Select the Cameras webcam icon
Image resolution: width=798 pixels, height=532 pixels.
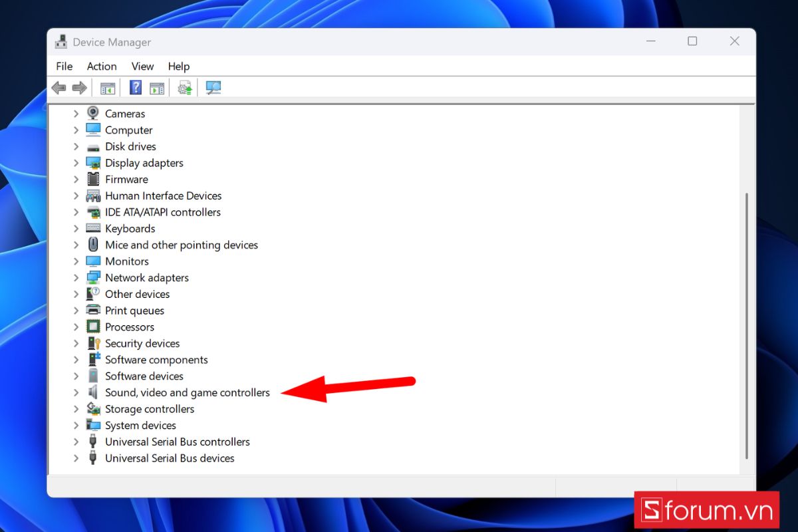[x=93, y=114]
